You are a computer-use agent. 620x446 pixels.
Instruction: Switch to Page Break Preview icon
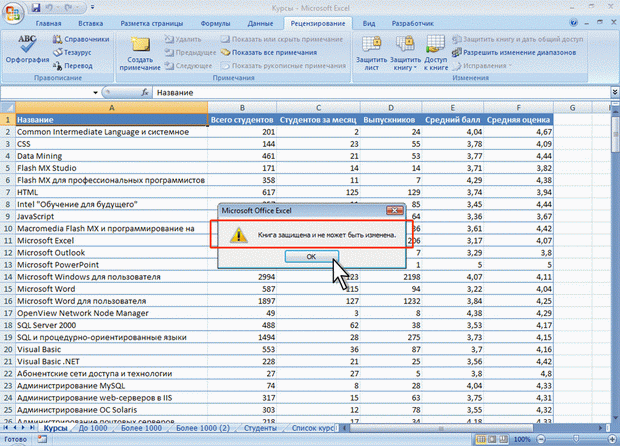click(x=503, y=439)
